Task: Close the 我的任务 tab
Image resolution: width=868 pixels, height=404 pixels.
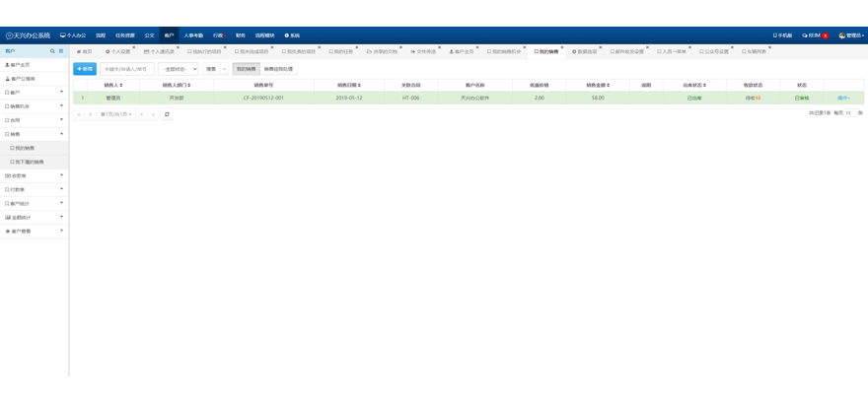Action: [x=356, y=47]
